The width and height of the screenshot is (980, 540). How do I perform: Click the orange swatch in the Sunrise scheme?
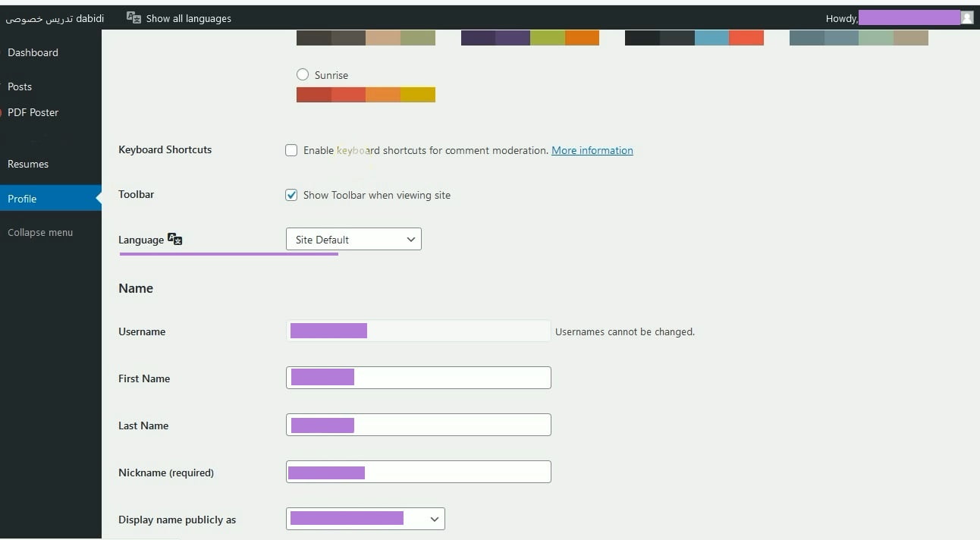coord(383,95)
